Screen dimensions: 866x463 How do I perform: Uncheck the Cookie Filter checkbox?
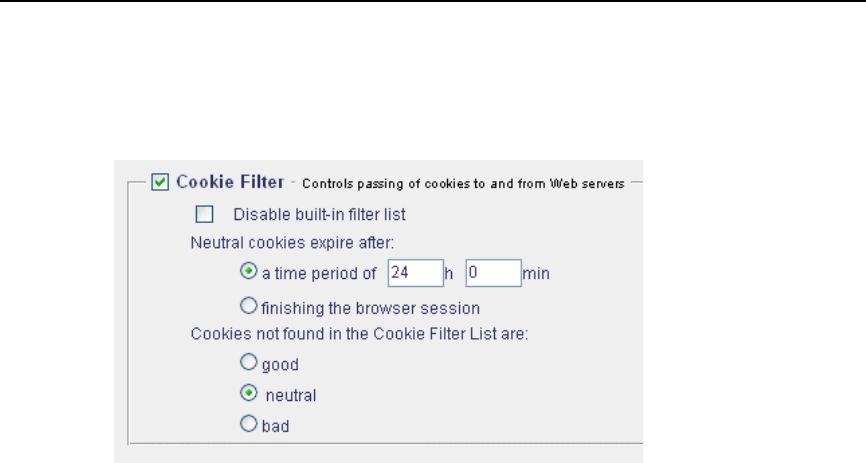pos(158,182)
